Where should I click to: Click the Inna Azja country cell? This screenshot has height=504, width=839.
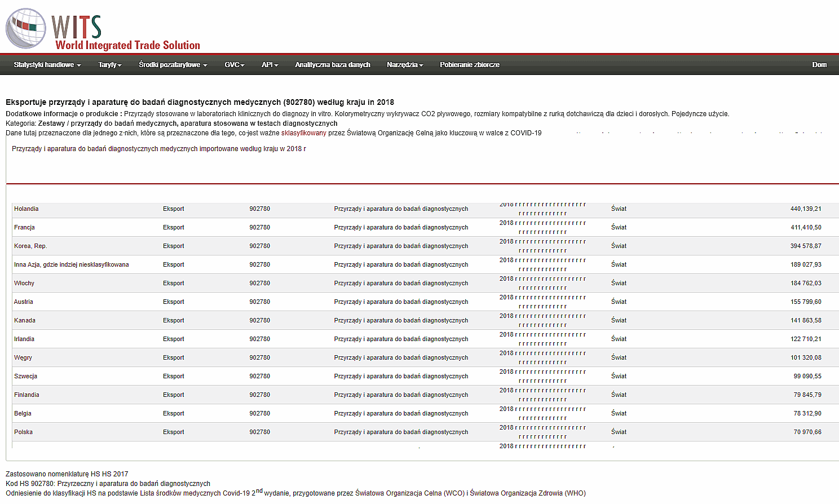[72, 264]
